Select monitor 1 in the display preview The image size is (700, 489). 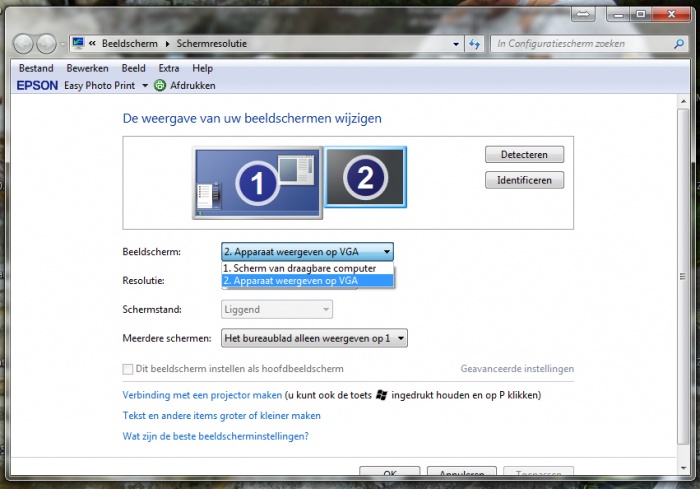click(x=257, y=183)
